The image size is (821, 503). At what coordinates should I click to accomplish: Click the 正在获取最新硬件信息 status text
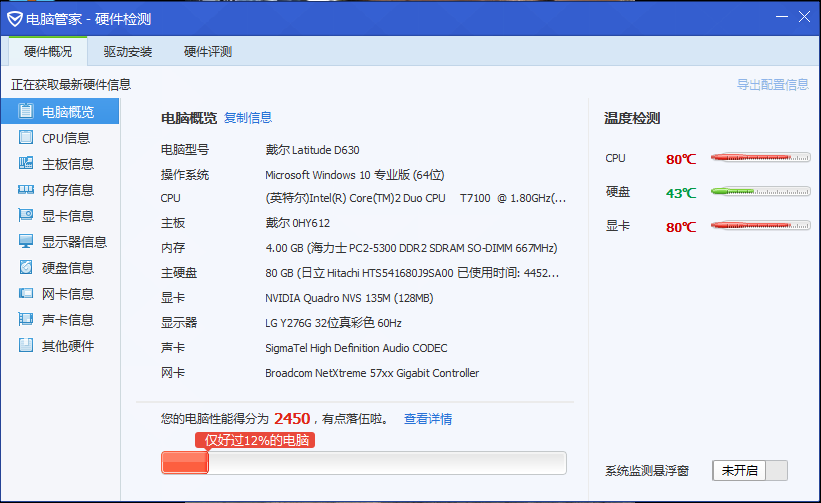[x=71, y=85]
